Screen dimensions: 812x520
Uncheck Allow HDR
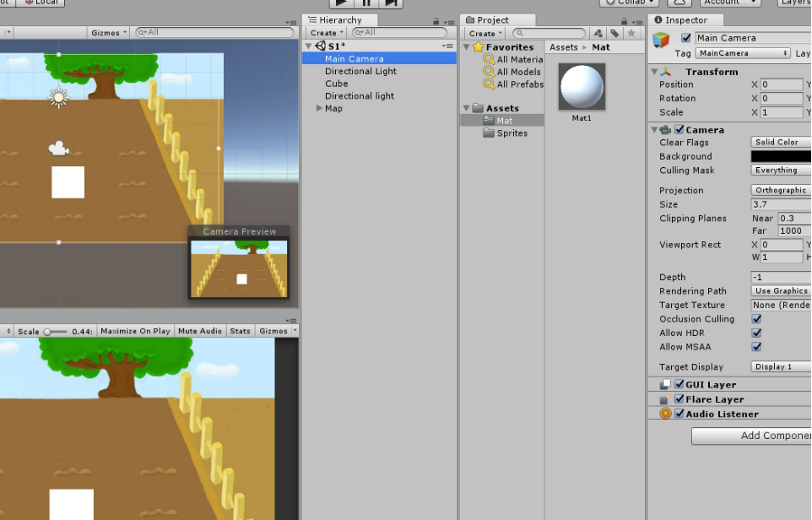756,333
